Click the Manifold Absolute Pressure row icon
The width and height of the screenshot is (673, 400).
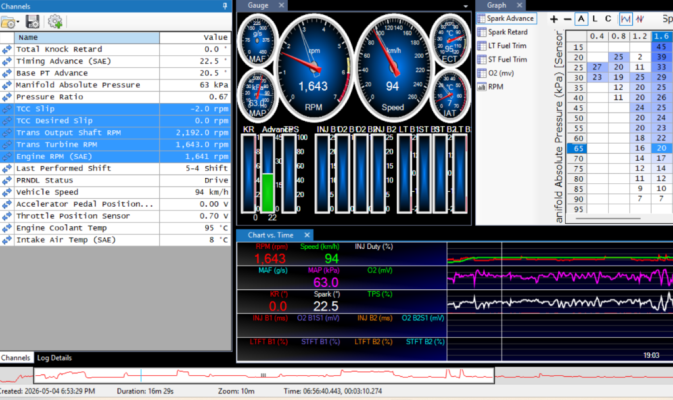click(x=7, y=85)
